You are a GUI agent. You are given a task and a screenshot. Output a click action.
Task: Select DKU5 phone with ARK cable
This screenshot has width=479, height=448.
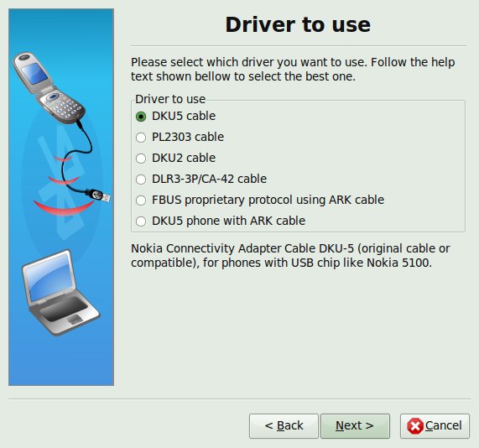click(221, 221)
